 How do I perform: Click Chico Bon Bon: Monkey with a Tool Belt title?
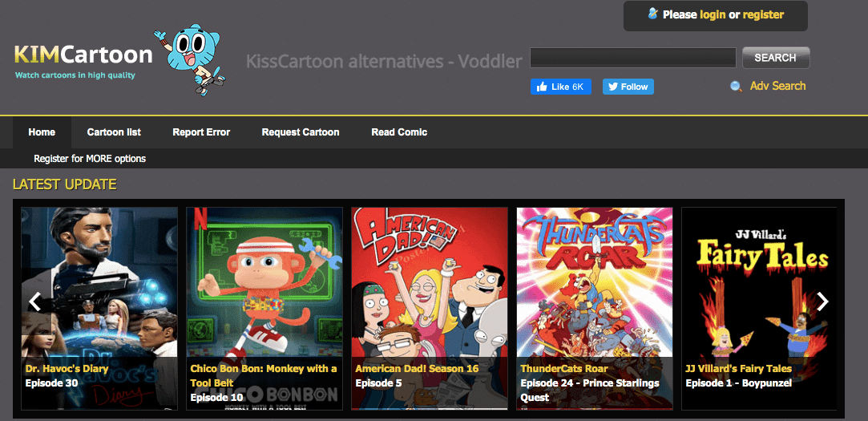point(264,375)
